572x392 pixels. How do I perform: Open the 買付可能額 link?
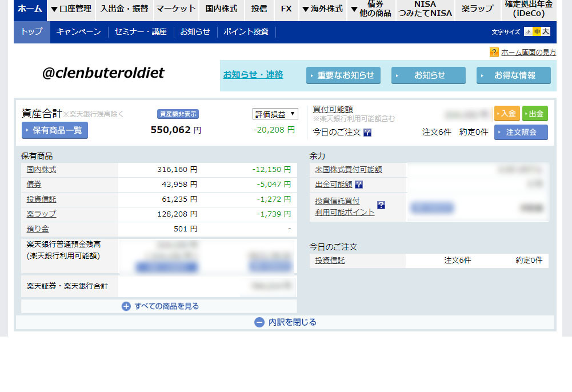[333, 109]
